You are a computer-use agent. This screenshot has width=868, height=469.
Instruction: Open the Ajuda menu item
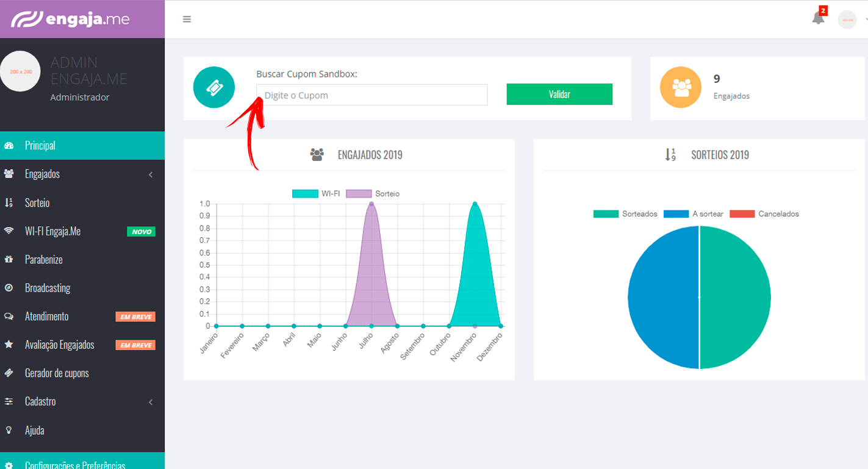pos(82,430)
